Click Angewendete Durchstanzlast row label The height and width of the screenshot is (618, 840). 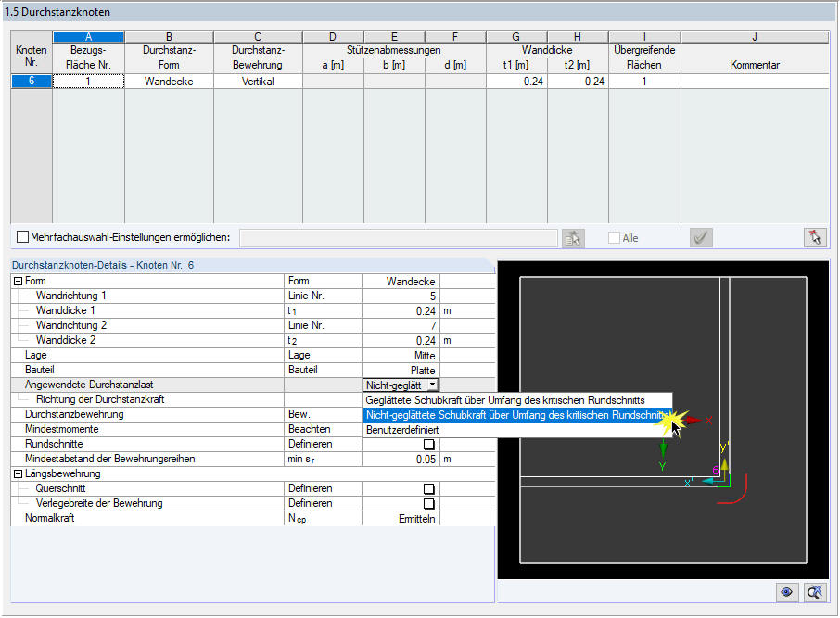point(89,385)
